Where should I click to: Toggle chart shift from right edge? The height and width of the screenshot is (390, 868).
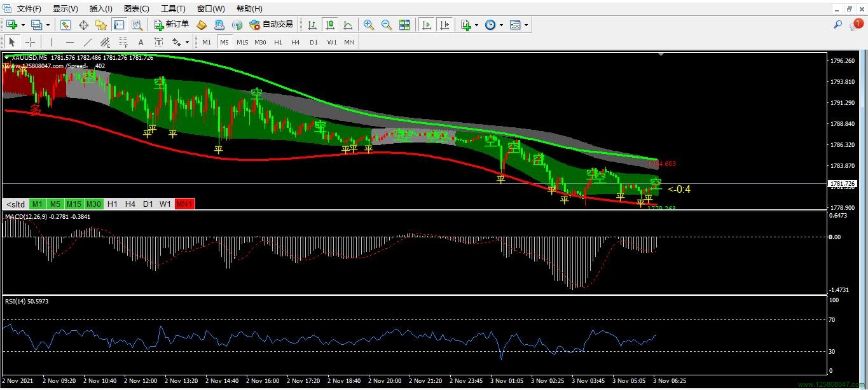(x=444, y=25)
